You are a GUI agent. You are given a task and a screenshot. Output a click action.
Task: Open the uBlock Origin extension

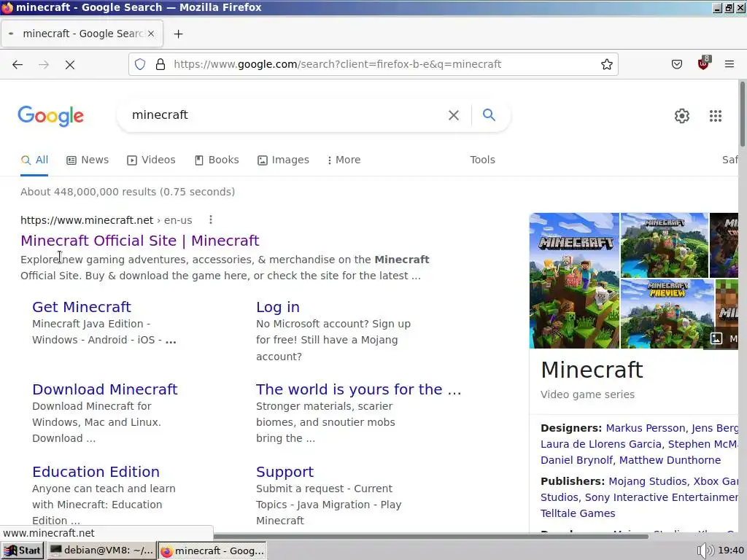pos(704,63)
